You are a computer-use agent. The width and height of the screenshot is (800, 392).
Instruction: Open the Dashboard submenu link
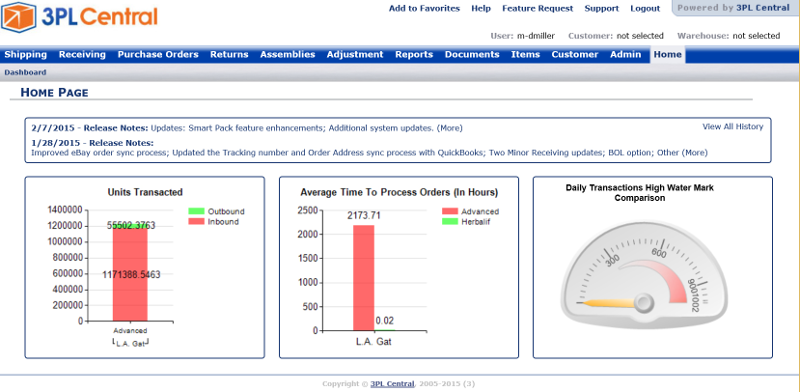click(26, 72)
